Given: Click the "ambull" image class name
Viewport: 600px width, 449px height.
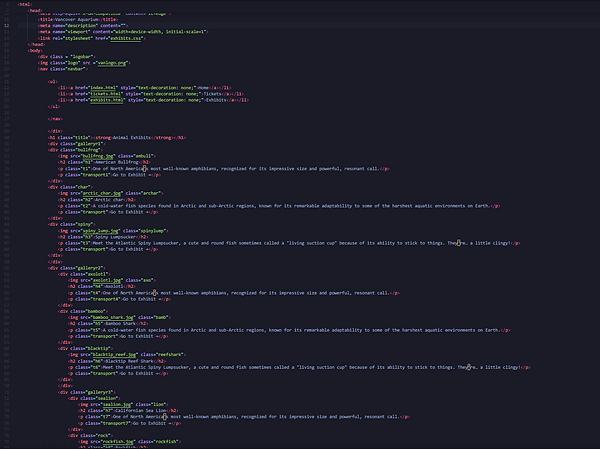Looking at the screenshot, I should (x=142, y=156).
